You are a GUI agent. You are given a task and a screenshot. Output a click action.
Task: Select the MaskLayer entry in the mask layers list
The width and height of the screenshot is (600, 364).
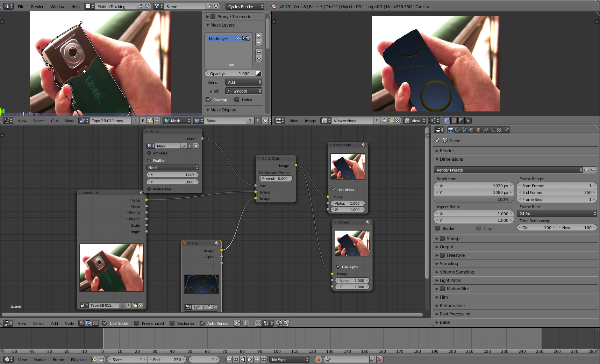pyautogui.click(x=228, y=38)
